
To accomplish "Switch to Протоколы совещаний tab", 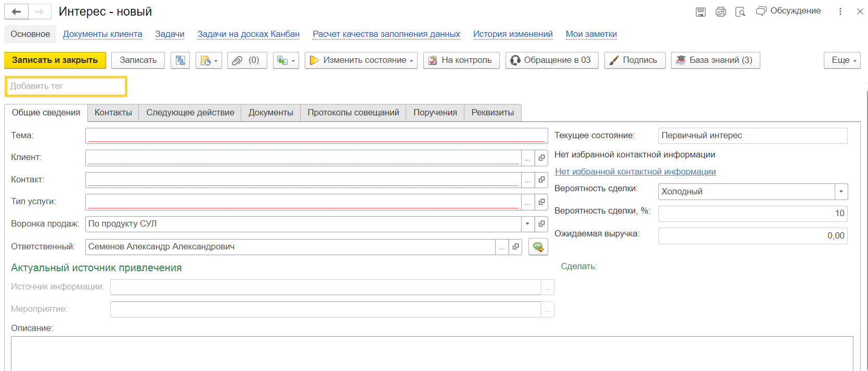I will (354, 113).
